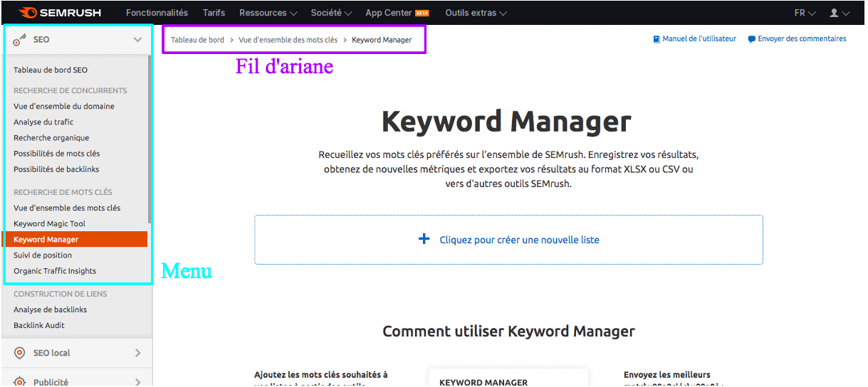Image resolution: width=868 pixels, height=387 pixels.
Task: Click the Keyword Manager page title
Action: coord(506,122)
